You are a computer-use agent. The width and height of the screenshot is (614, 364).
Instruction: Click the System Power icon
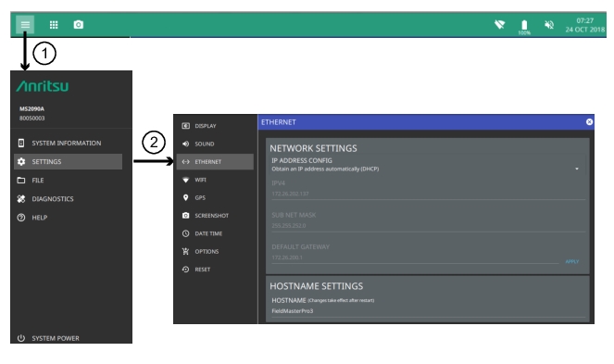point(21,338)
